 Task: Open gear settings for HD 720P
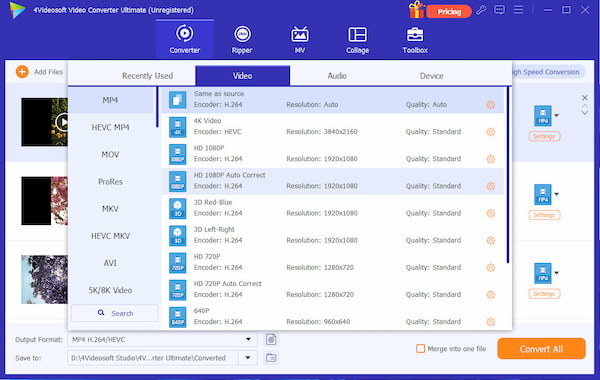click(491, 267)
